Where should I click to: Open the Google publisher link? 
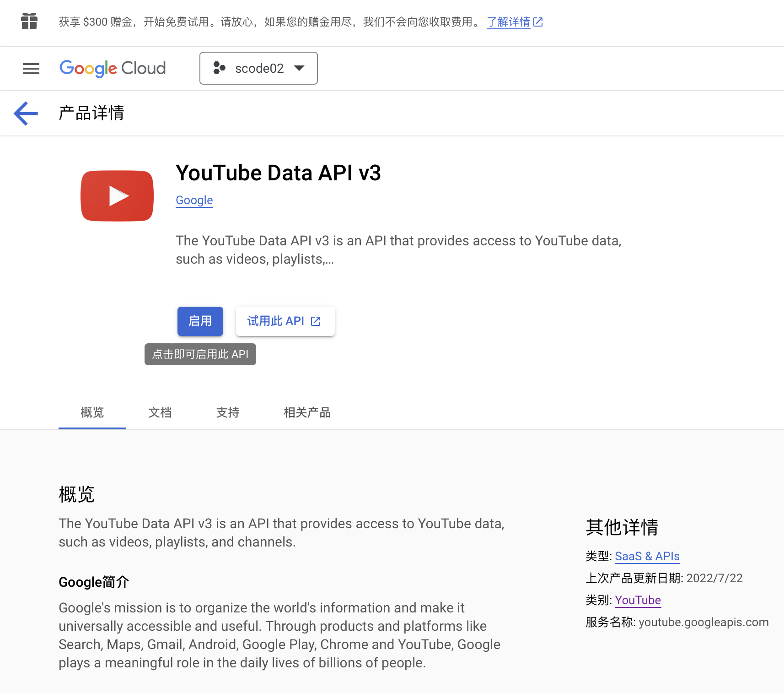click(194, 200)
